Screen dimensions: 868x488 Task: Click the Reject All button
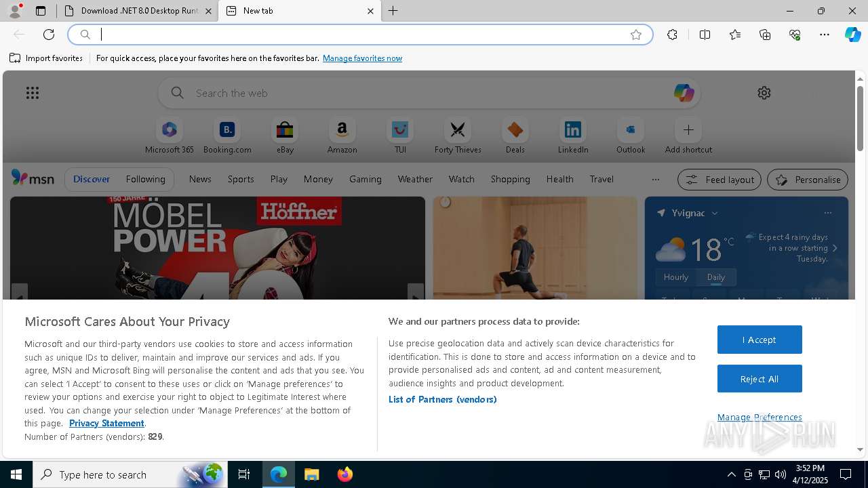coord(759,379)
